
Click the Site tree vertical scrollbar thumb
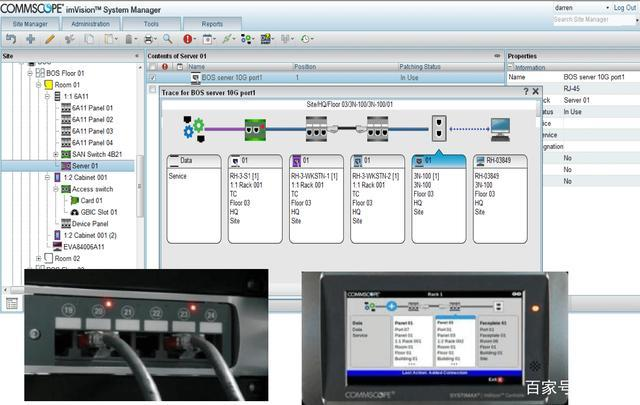(140, 186)
